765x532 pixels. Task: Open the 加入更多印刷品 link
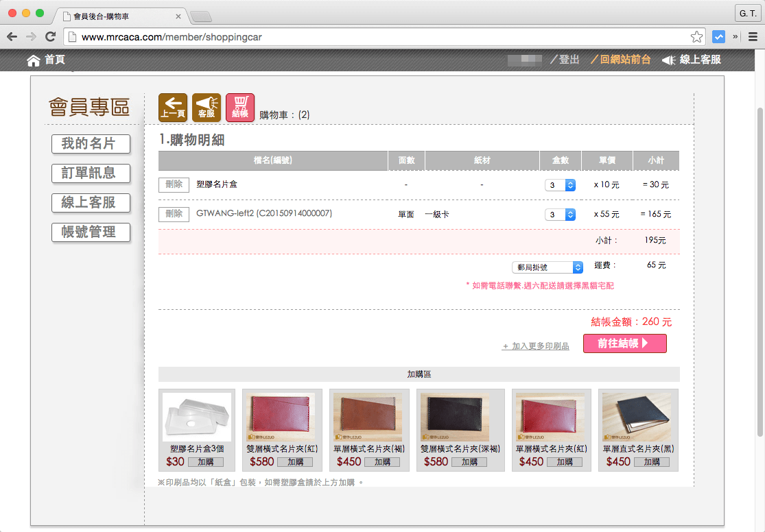535,346
